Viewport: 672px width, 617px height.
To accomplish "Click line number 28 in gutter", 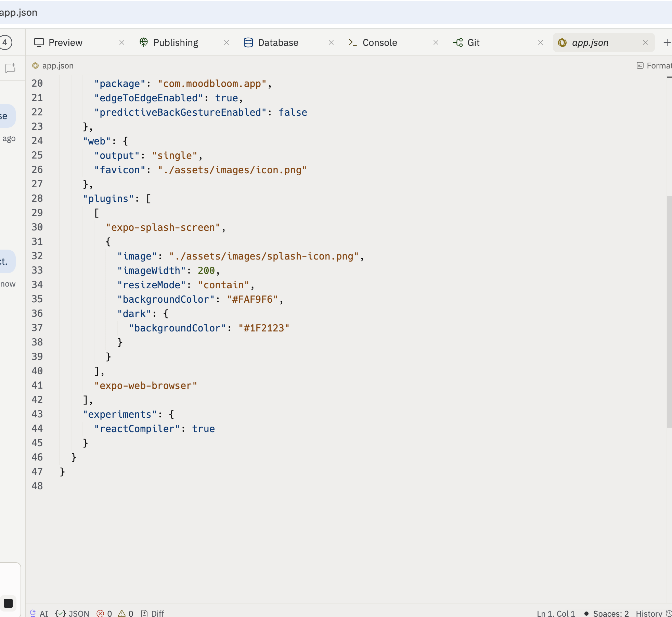I will point(37,199).
